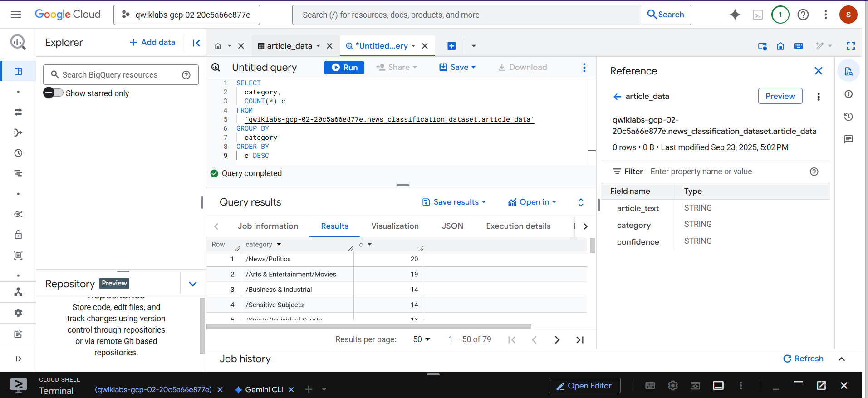Open the Gemini AI assistant sparkle icon
868x398 pixels.
click(x=735, y=15)
